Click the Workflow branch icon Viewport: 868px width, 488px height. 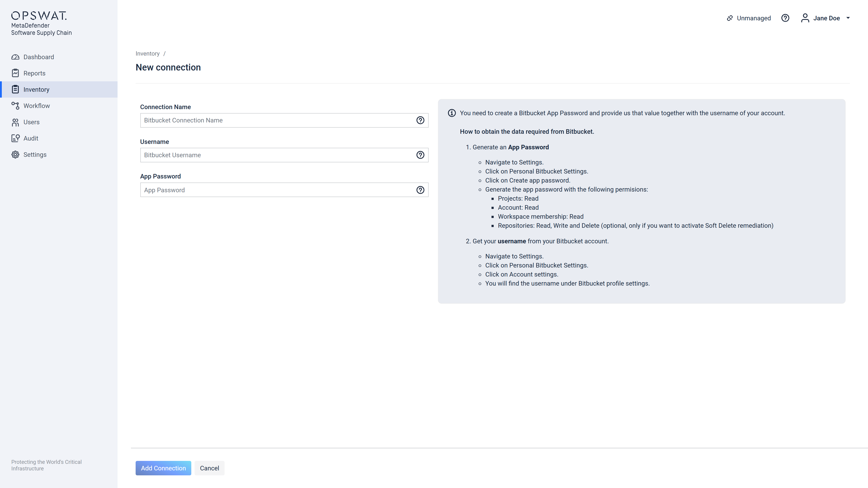(x=15, y=106)
